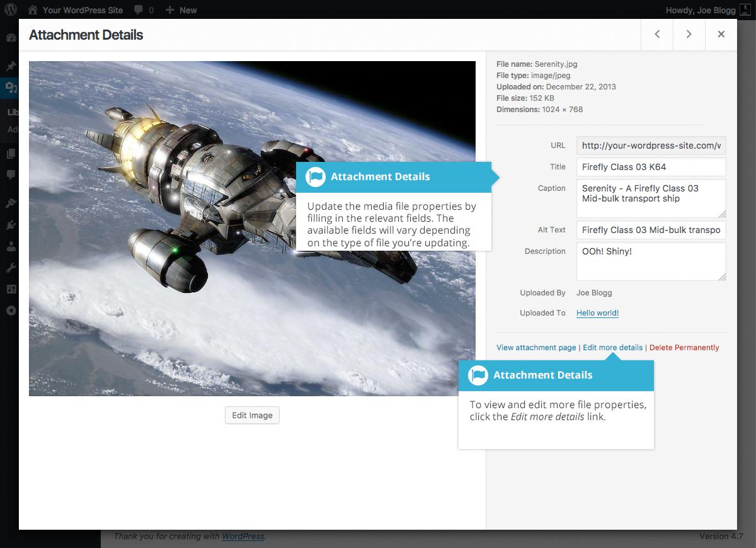The height and width of the screenshot is (548, 756).
Task: Go to the next attachment with right chevron
Action: 689,35
